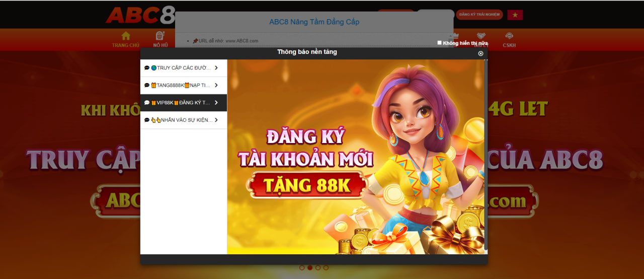Click the Vietnam flag language icon
This screenshot has width=644, height=279.
coord(515,15)
